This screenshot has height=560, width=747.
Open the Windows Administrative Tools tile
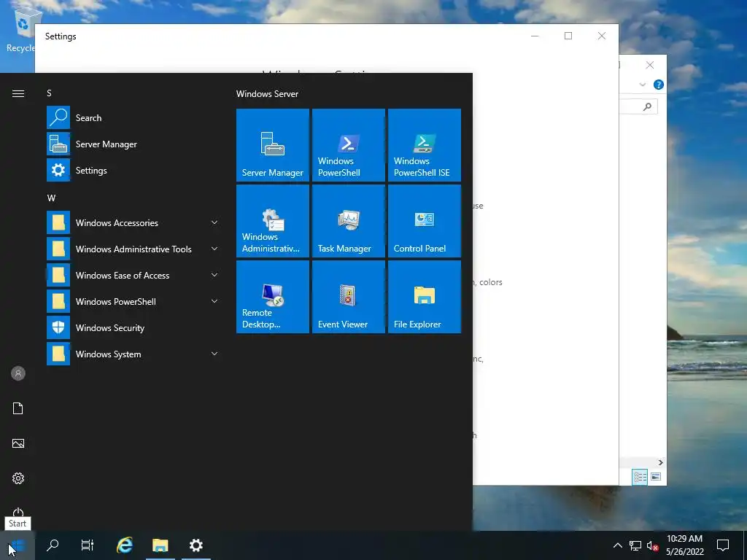[273, 220]
